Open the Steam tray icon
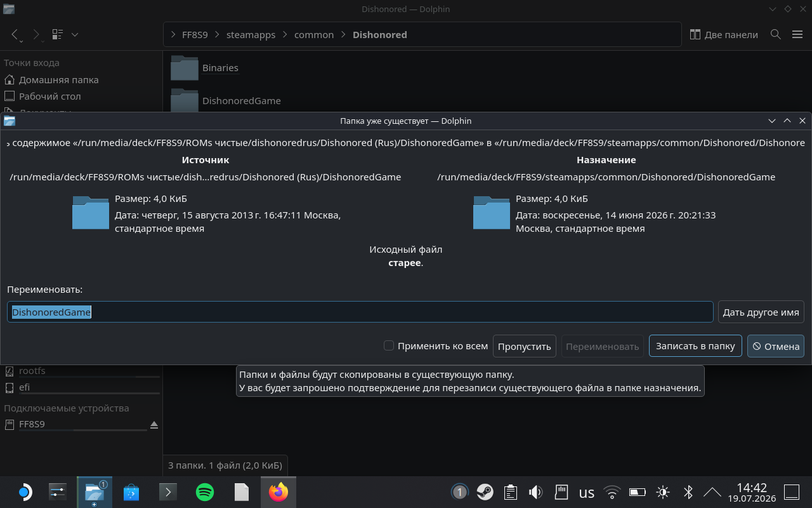 click(485, 492)
